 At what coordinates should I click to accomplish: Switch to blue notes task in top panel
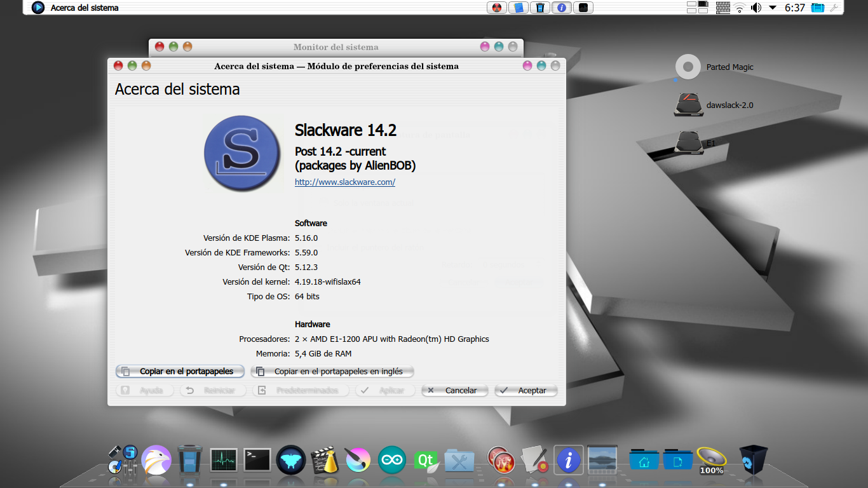[x=519, y=8]
